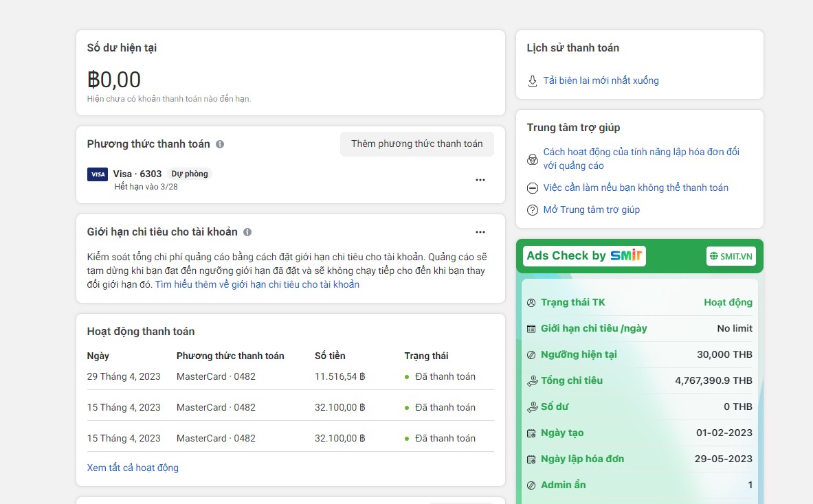Click the invoice-feature icon in Trung tâm trợ giúp
This screenshot has height=504, width=813.
[x=532, y=159]
